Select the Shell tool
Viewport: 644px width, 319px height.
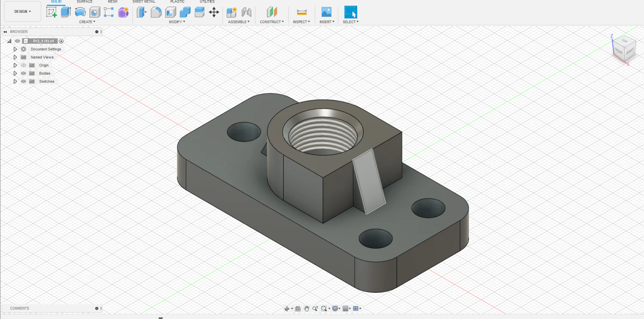coord(170,12)
